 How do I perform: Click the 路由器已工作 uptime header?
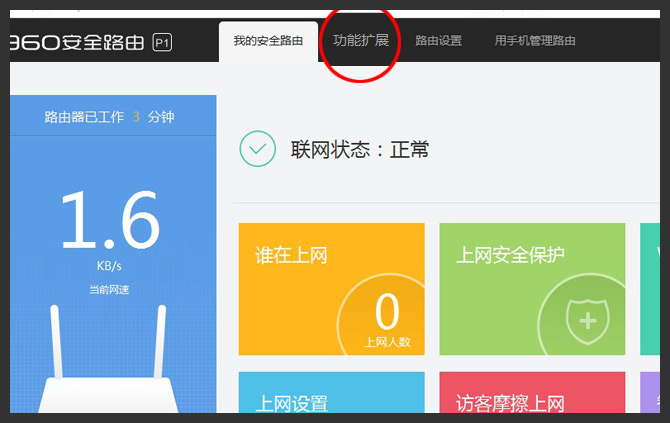pos(109,117)
